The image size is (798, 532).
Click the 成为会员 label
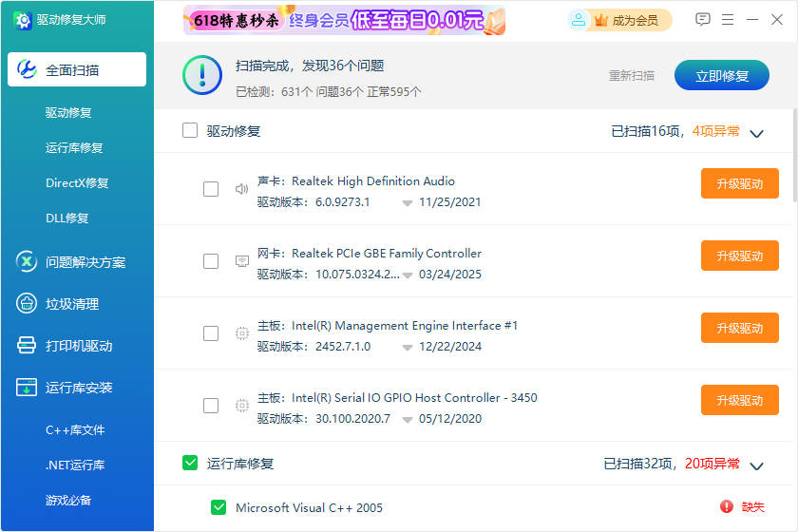636,20
